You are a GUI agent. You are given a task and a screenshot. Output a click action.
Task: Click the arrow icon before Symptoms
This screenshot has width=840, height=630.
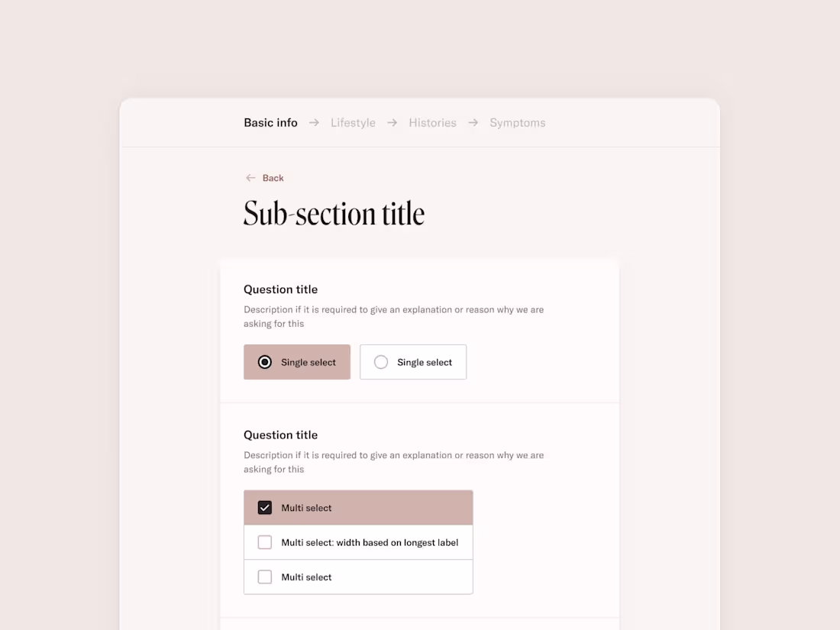[x=473, y=122]
